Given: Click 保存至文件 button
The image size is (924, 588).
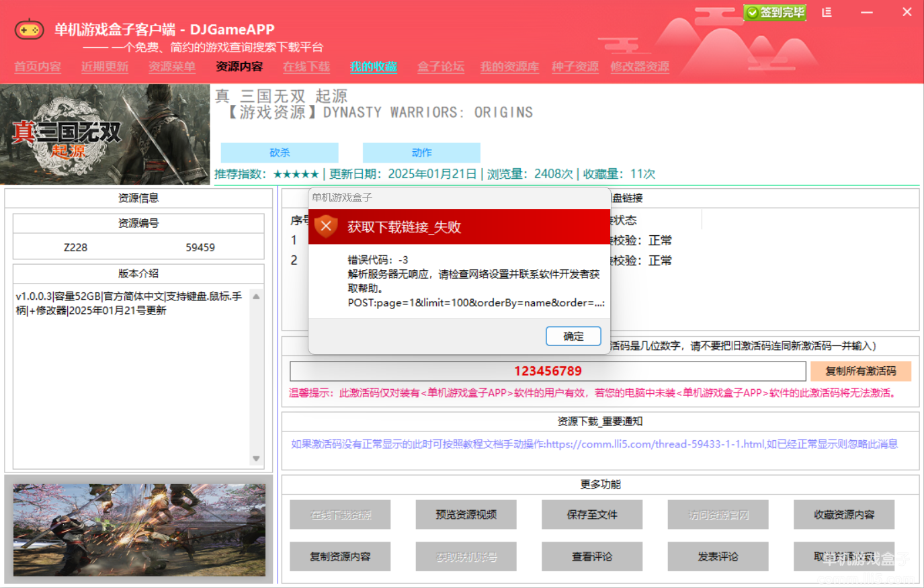Looking at the screenshot, I should pyautogui.click(x=592, y=515).
